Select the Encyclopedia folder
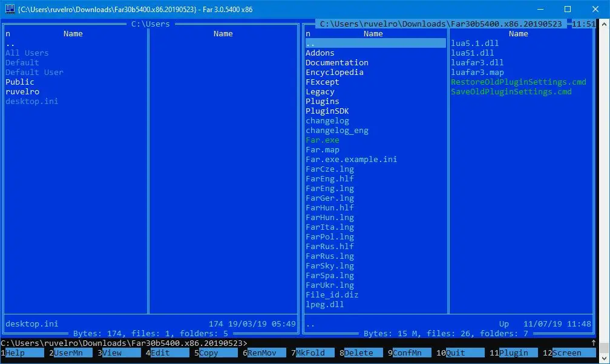Image resolution: width=610 pixels, height=364 pixels. [335, 73]
